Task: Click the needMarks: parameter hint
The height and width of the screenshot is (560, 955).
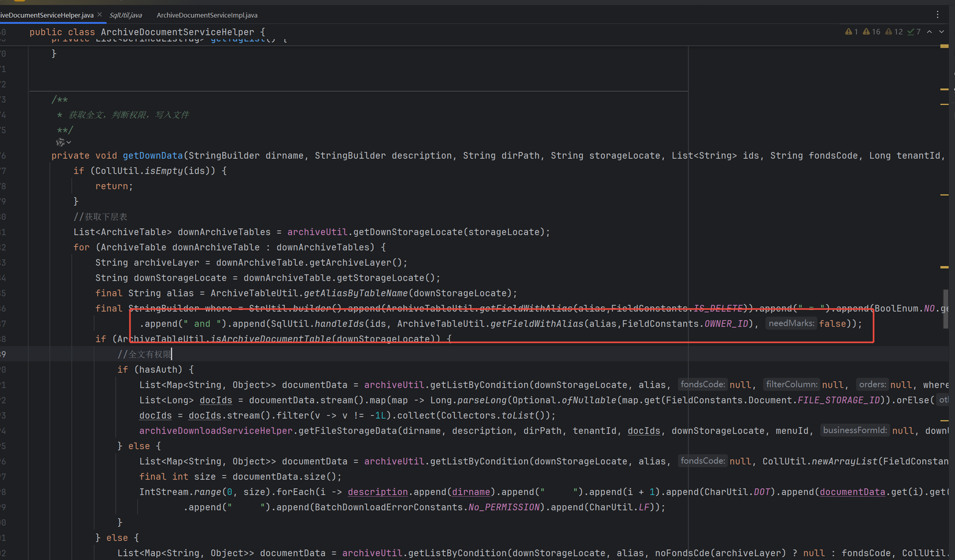Action: coord(791,323)
